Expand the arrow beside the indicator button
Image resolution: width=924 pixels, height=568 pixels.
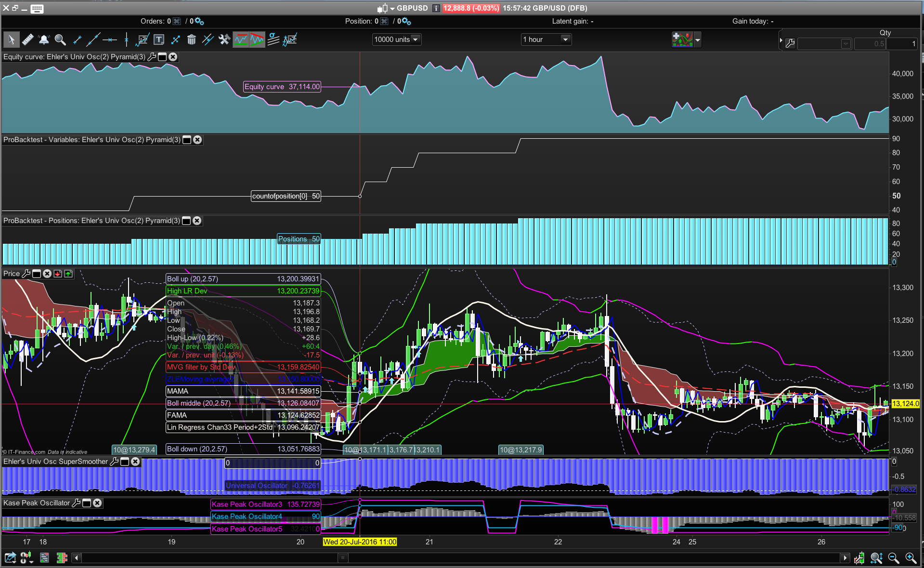pyautogui.click(x=697, y=40)
